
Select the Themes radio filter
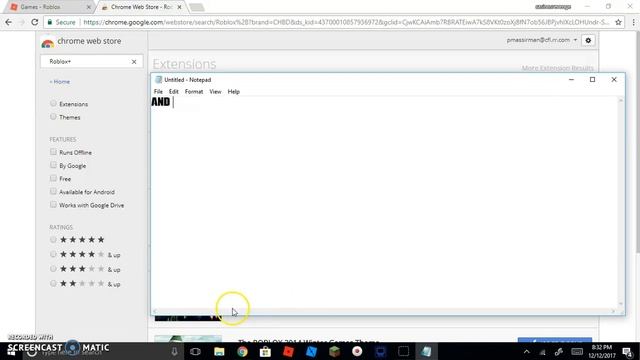[x=53, y=117]
